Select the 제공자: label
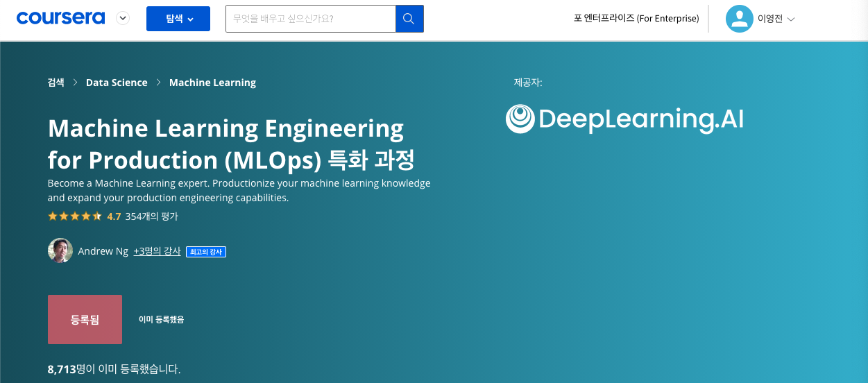The height and width of the screenshot is (383, 868). coord(528,83)
